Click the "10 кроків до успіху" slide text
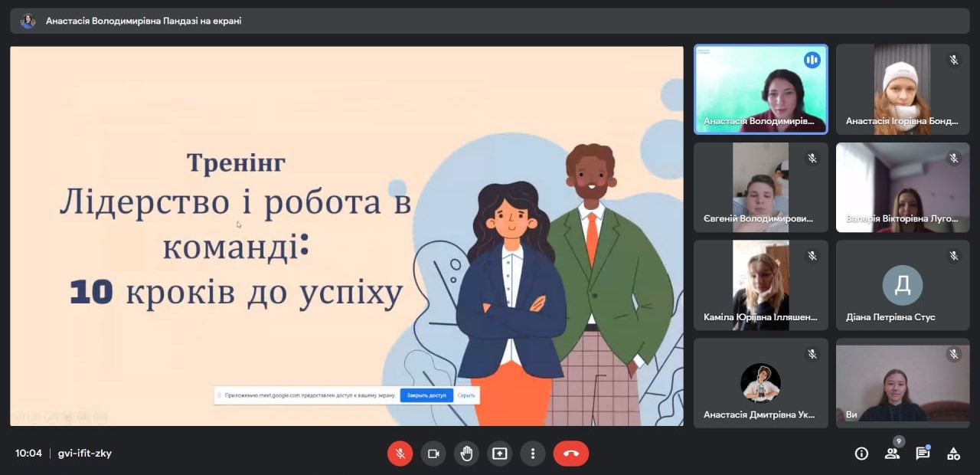This screenshot has height=475, width=980. (237, 292)
